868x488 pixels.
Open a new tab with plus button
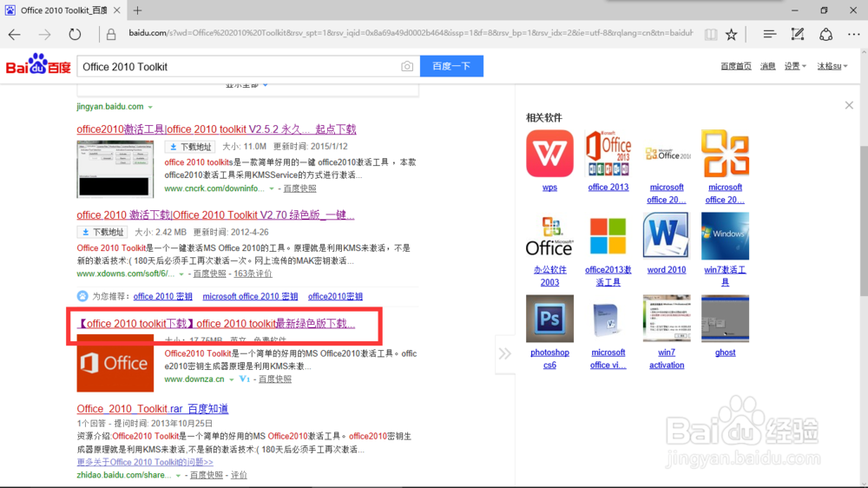coord(137,10)
